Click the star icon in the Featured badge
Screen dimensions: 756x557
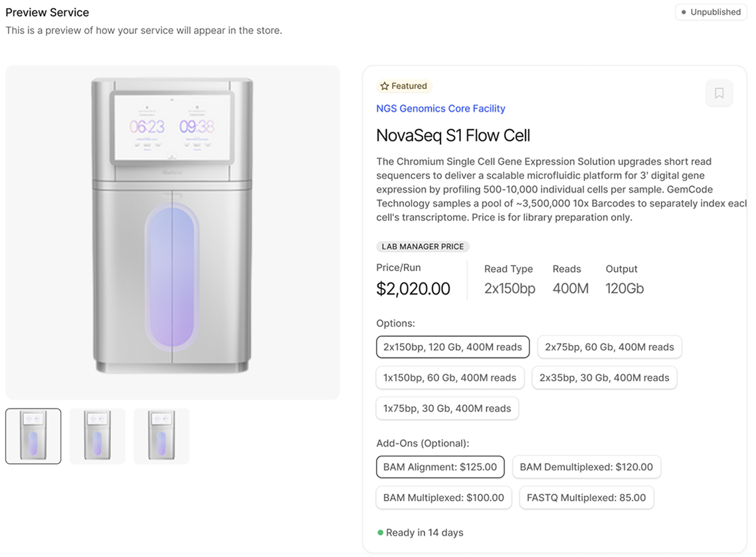[x=384, y=86]
